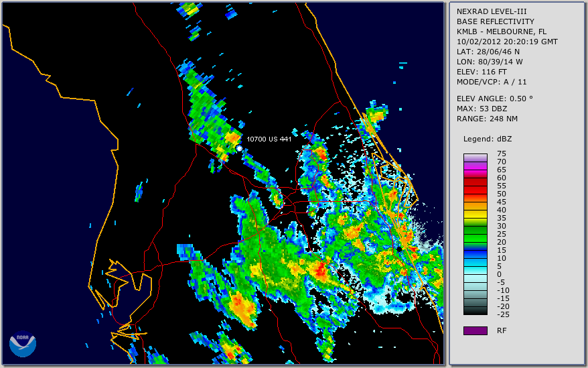Click the white location marker near US 441
The width and height of the screenshot is (588, 368).
[x=239, y=149]
